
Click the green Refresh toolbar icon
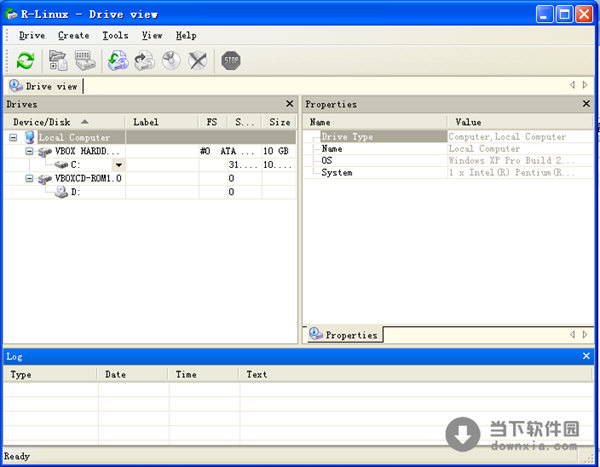[x=25, y=60]
